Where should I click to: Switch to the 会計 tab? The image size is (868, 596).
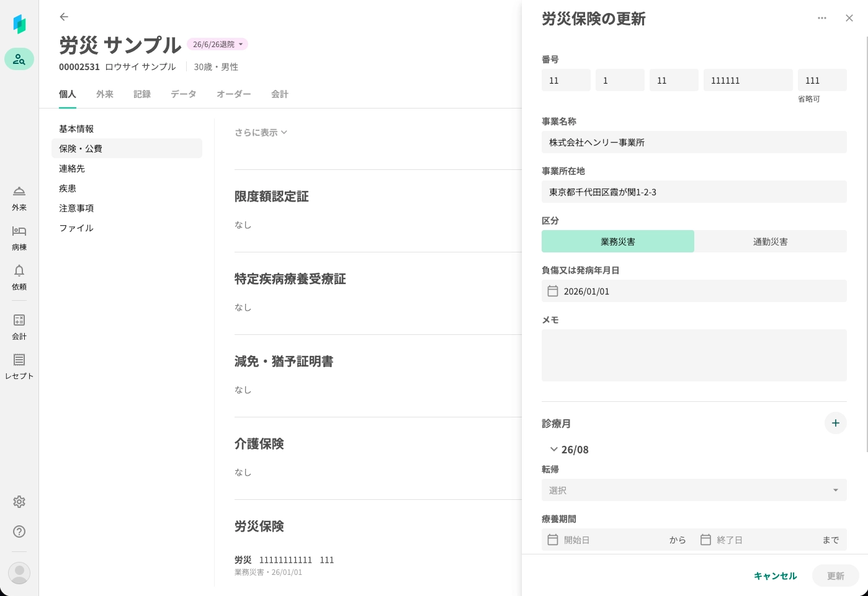[280, 94]
